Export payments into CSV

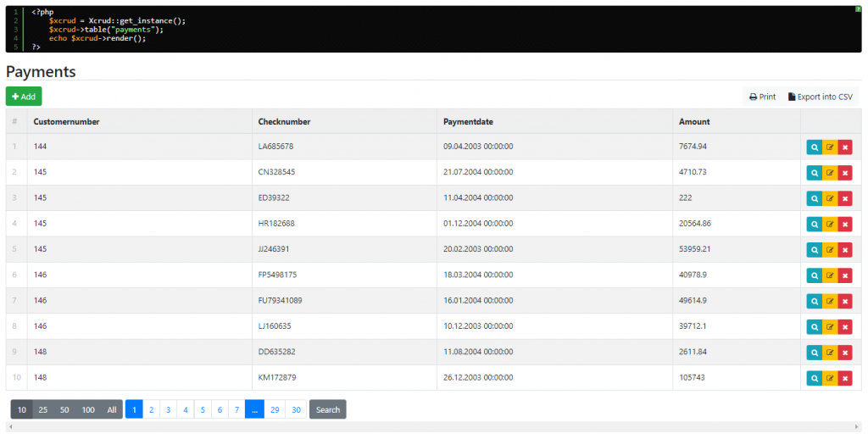[x=821, y=97]
